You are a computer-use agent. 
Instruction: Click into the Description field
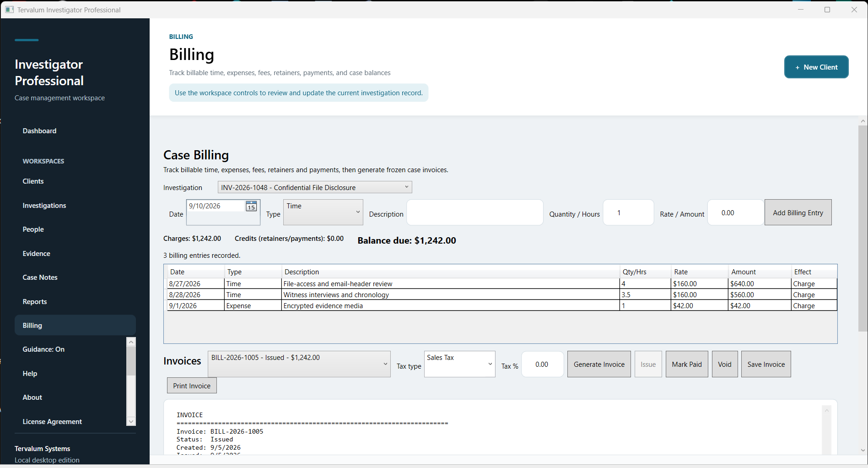475,212
